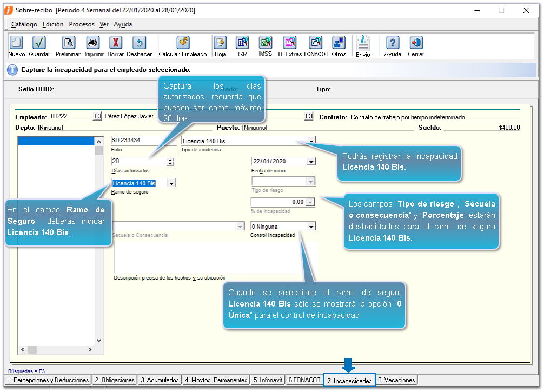Viewport: 544px width, 392px height.
Task: Click the F3 button beside Empleado
Action: point(97,116)
